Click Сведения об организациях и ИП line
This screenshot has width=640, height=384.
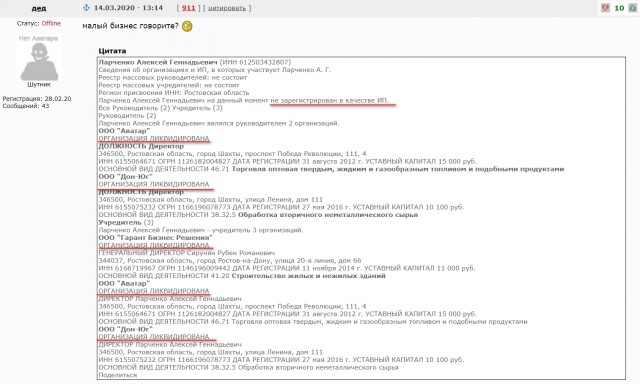(215, 70)
